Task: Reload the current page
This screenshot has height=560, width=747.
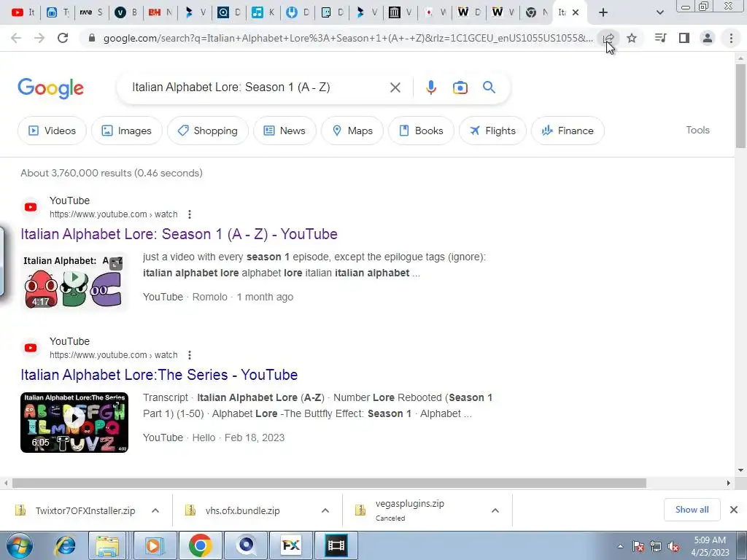Action: pyautogui.click(x=63, y=38)
